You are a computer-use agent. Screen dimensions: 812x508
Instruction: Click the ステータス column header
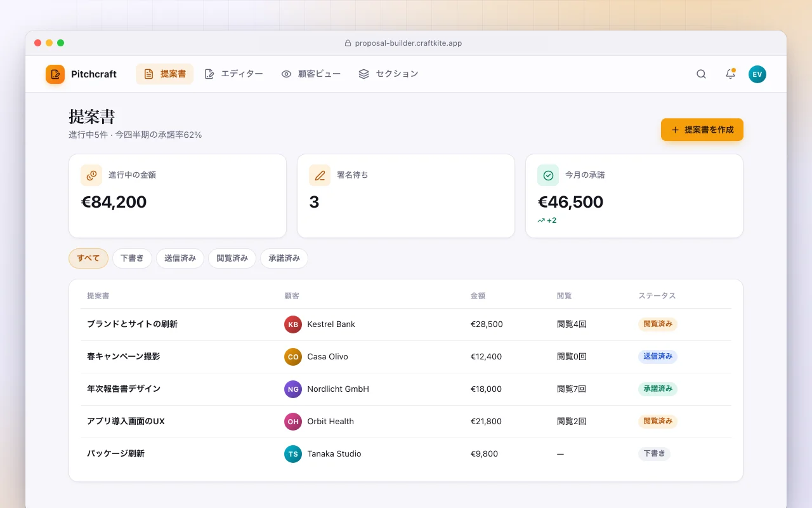coord(657,296)
